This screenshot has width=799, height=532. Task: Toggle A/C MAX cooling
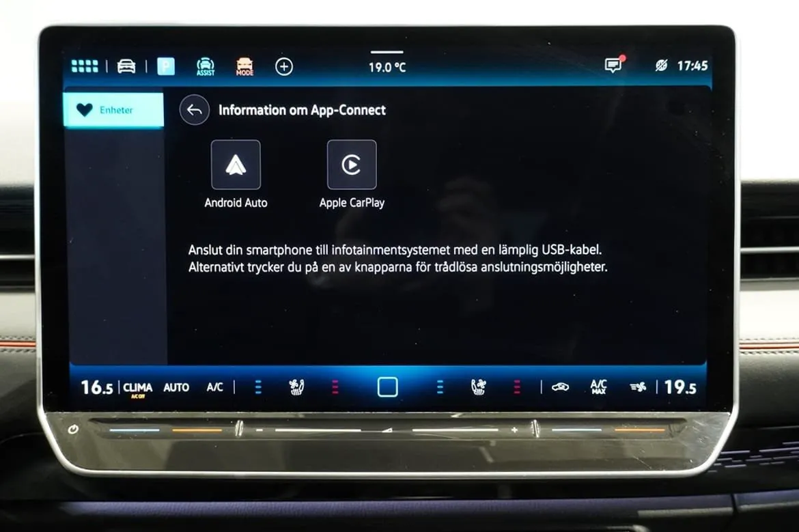[x=598, y=387]
